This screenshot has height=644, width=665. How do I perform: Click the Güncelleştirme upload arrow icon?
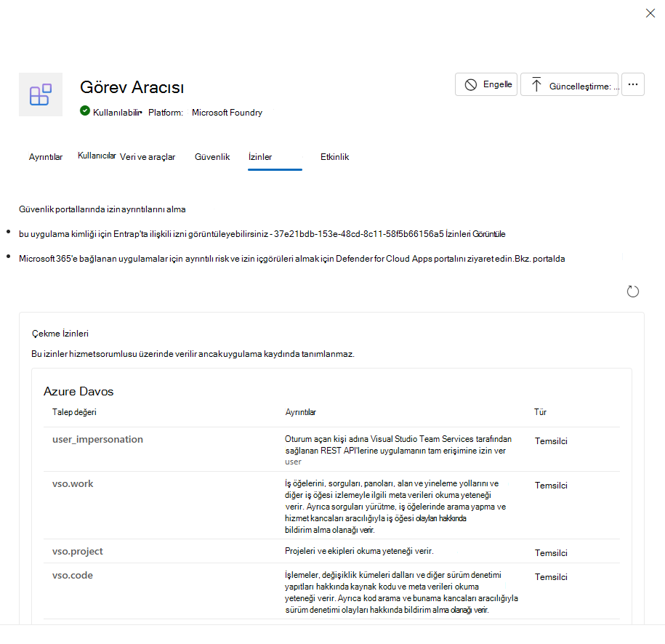click(536, 84)
